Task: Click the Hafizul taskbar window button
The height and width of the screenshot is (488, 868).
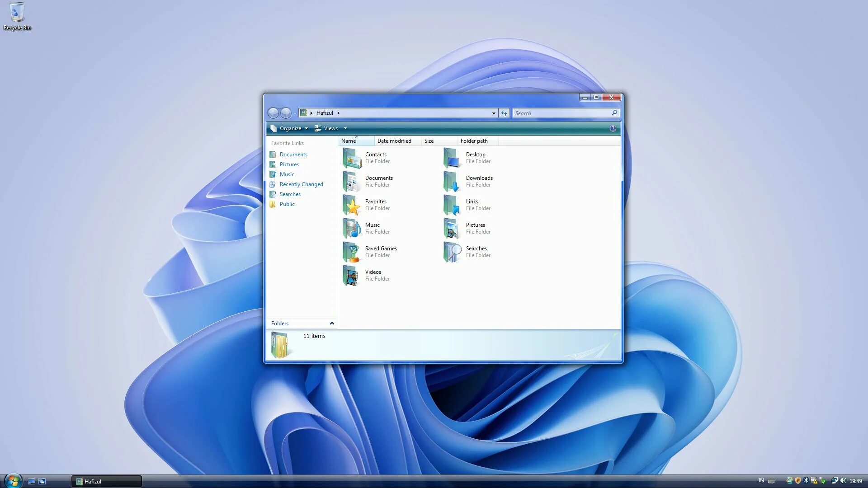Action: tap(107, 481)
